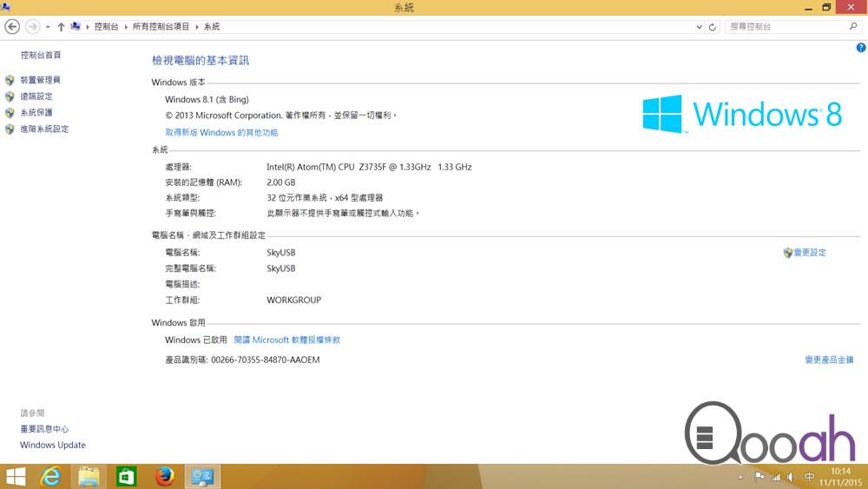Click the System control panel taskbar icon
868x489 pixels.
pyautogui.click(x=202, y=476)
